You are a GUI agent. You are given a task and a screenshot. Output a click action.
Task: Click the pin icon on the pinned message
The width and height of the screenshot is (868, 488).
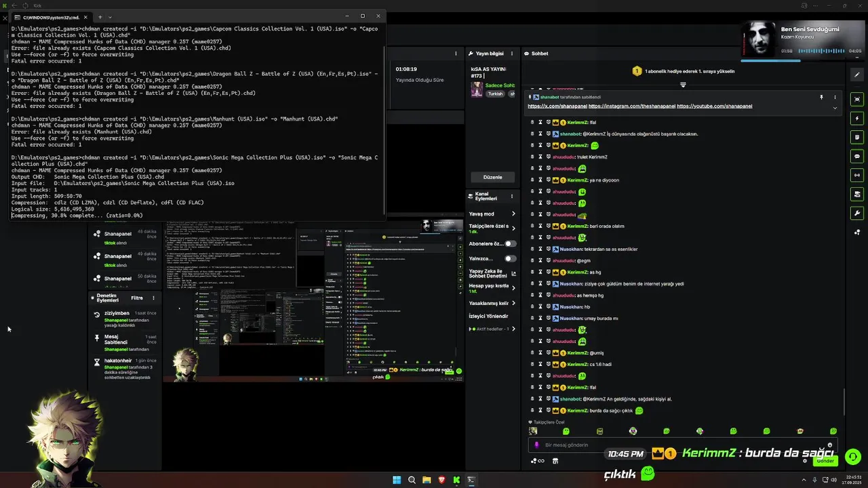click(821, 98)
